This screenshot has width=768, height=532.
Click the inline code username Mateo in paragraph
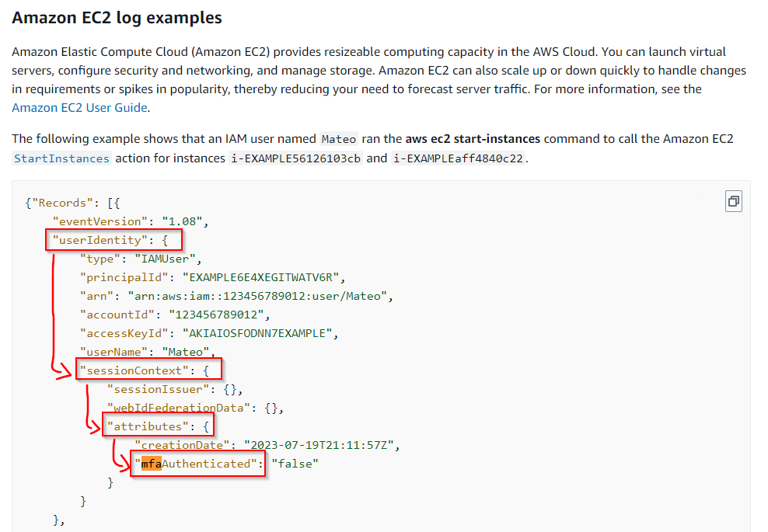[x=340, y=139]
